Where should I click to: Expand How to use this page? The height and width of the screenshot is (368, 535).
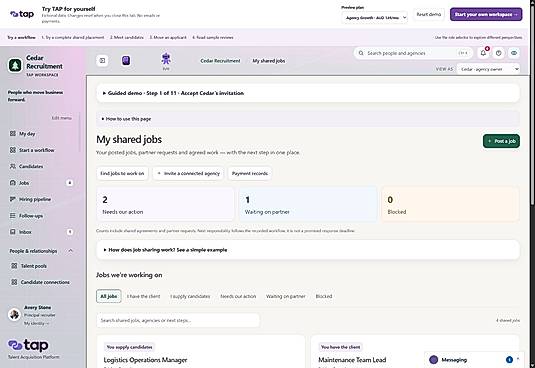(x=308, y=119)
